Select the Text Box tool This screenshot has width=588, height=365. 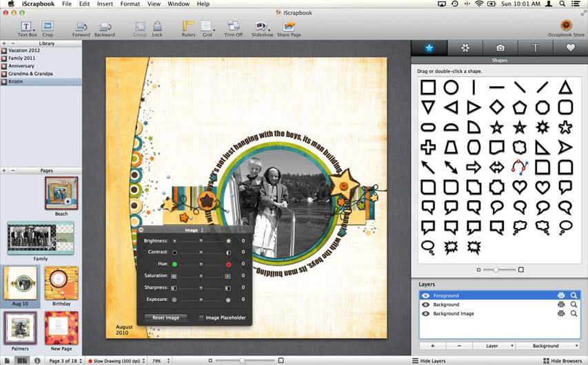[x=27, y=27]
